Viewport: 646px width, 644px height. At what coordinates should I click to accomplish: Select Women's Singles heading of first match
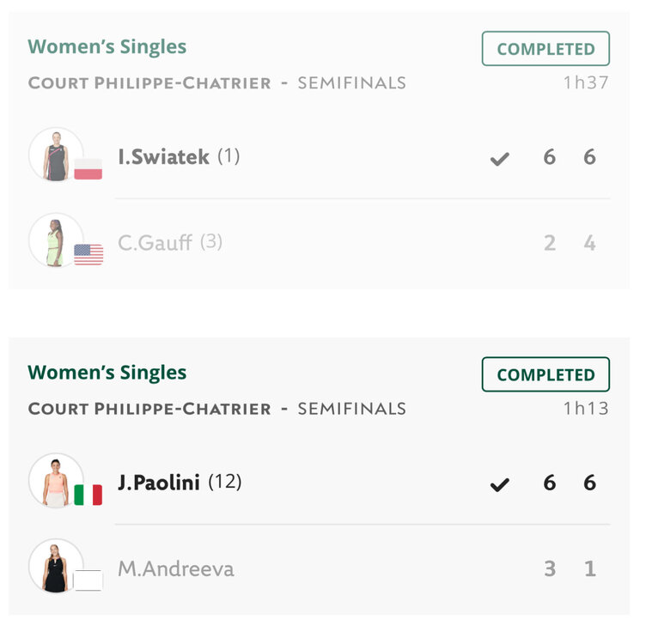(x=107, y=47)
